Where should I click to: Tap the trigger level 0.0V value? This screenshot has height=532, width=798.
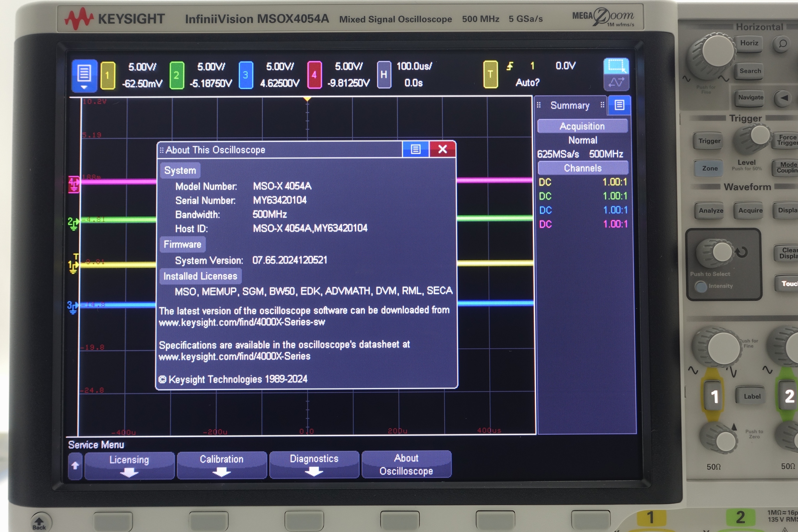click(x=565, y=66)
